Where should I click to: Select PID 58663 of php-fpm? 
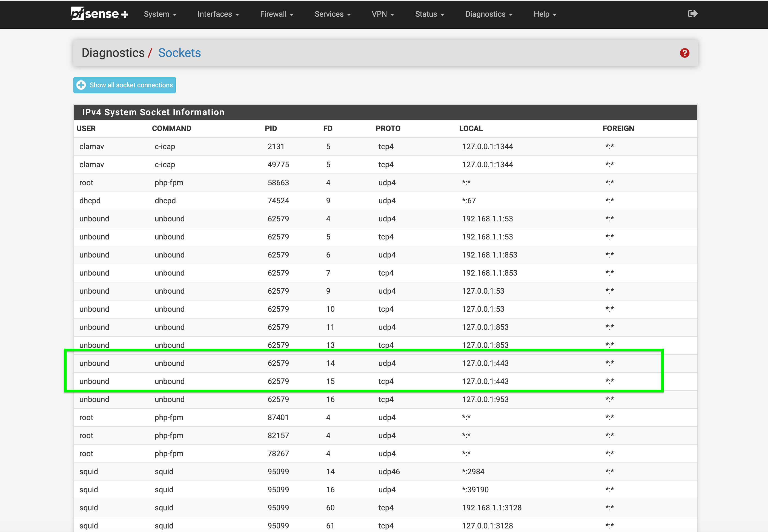pyautogui.click(x=278, y=182)
